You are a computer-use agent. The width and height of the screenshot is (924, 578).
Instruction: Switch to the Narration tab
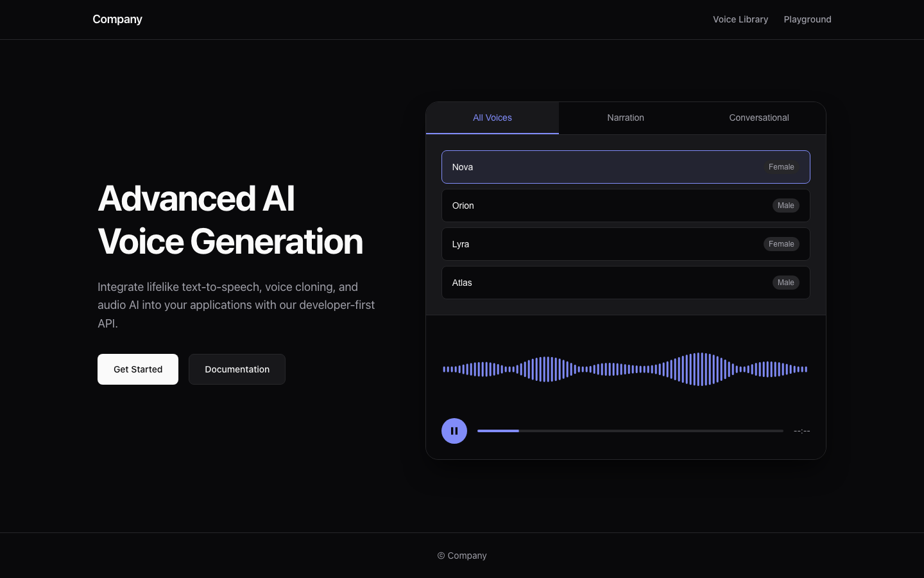click(x=626, y=118)
